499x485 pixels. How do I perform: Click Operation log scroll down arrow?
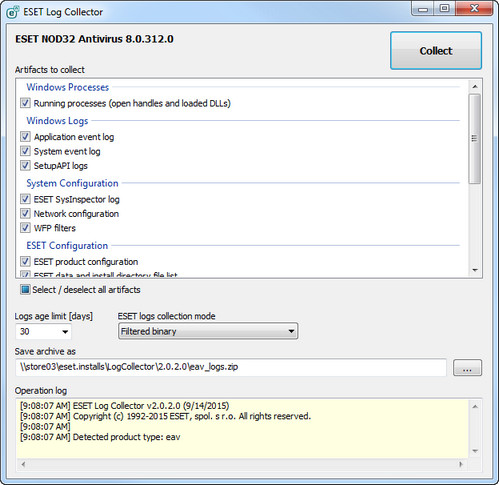pyautogui.click(x=475, y=451)
